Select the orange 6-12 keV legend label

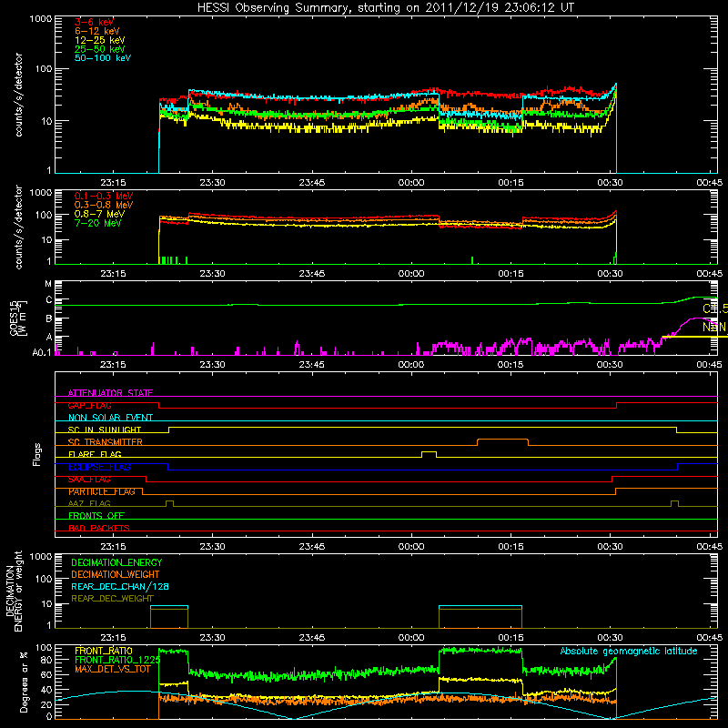[97, 31]
